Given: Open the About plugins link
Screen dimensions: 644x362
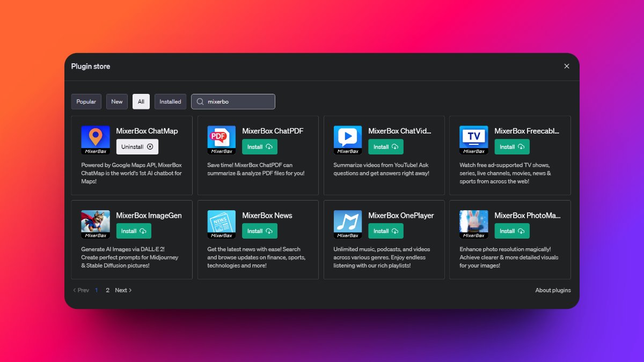Looking at the screenshot, I should (553, 290).
